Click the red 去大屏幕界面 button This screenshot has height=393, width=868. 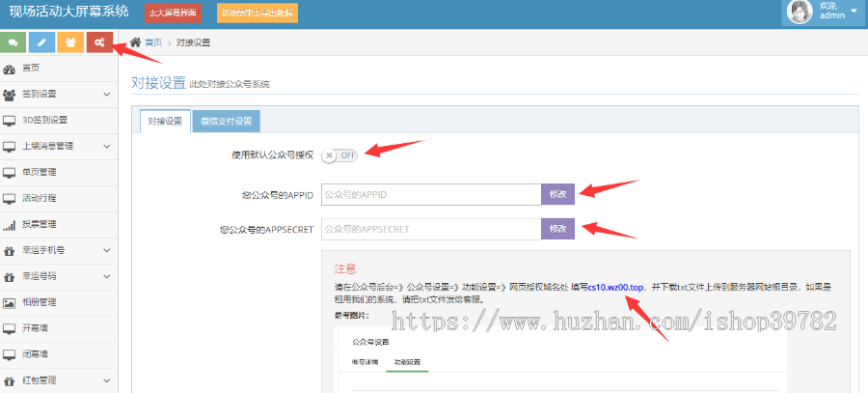173,14
